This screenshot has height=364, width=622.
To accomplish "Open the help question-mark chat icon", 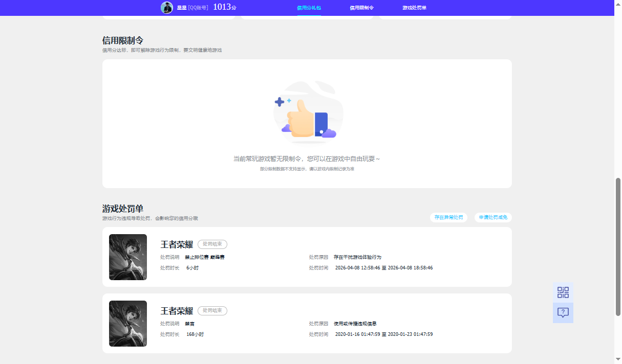I will tap(563, 313).
